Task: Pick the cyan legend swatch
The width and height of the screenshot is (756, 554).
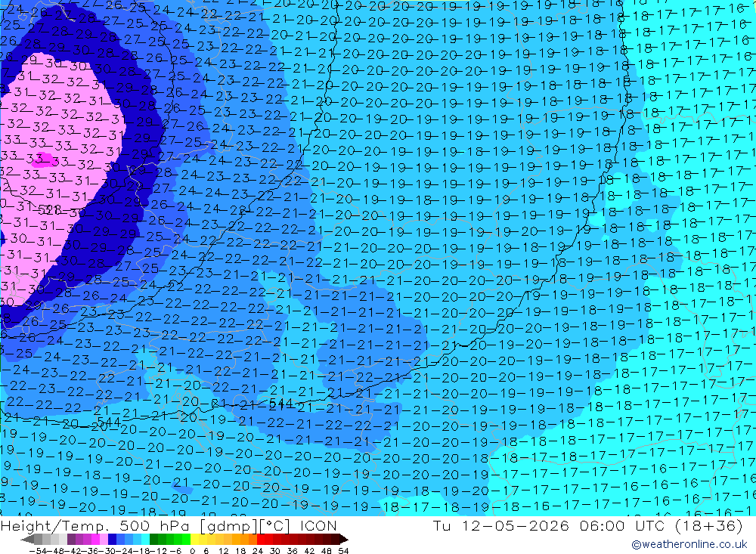Action: pyautogui.click(x=145, y=539)
